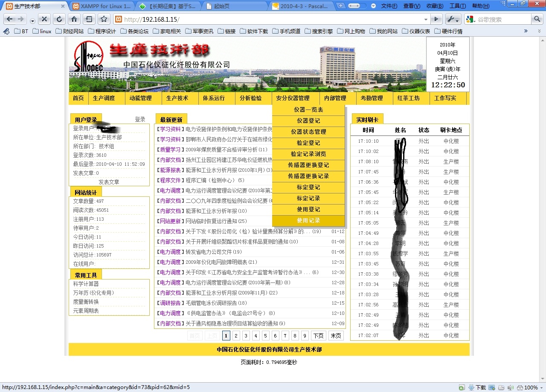Open the 考勤管理 navigation item
This screenshot has height=392, width=546.
click(372, 98)
